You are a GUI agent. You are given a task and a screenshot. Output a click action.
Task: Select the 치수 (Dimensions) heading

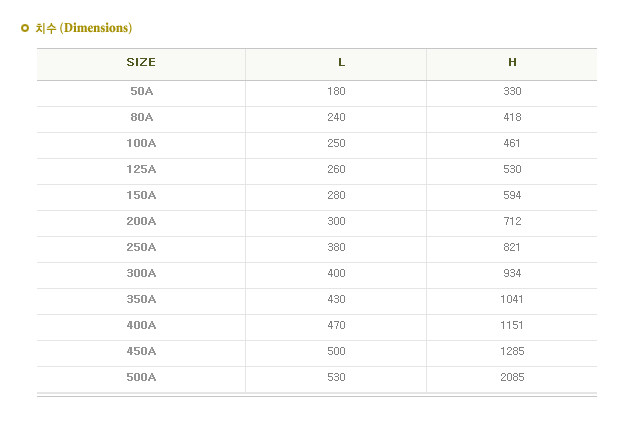point(84,28)
